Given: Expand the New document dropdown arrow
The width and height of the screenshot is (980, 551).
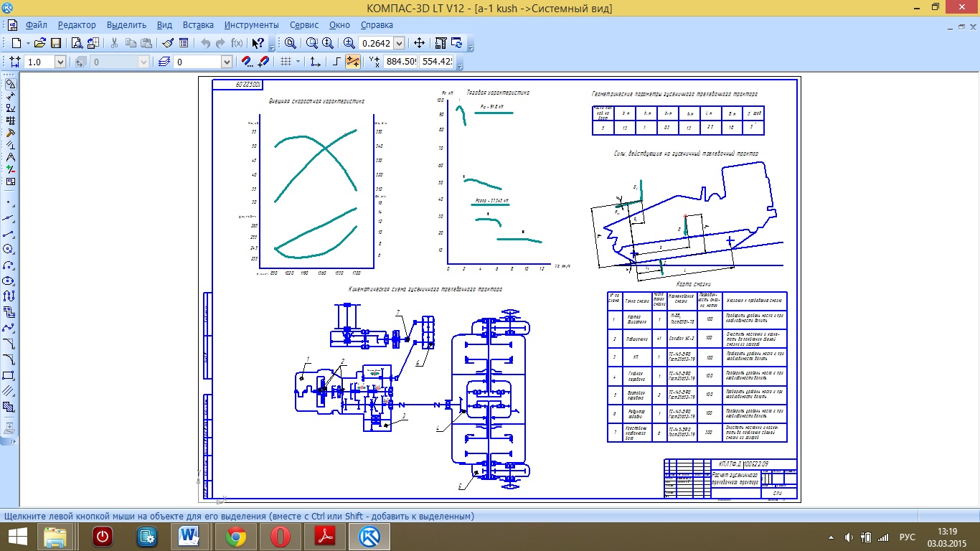Looking at the screenshot, I should pyautogui.click(x=27, y=43).
